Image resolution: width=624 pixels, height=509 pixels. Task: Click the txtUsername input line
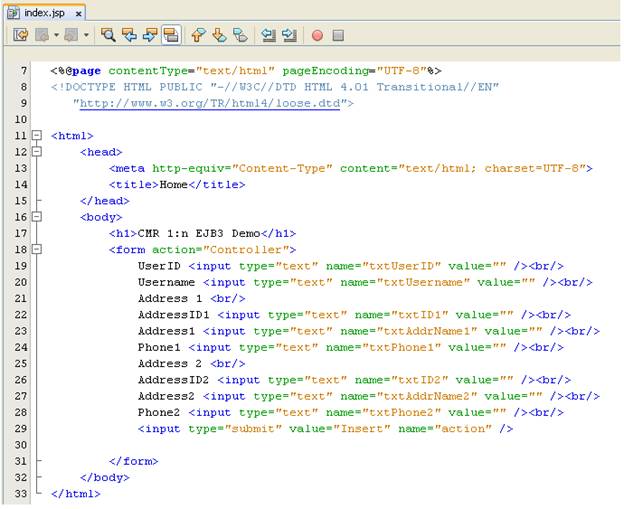point(365,282)
